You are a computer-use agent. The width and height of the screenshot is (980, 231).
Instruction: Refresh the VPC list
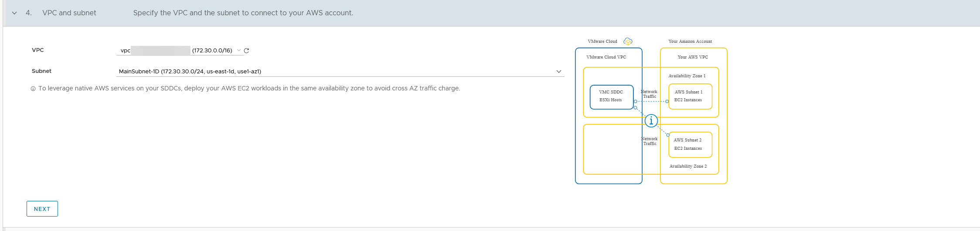click(x=246, y=51)
